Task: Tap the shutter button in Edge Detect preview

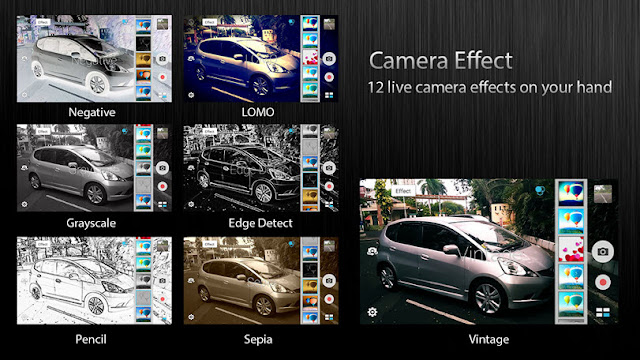Action: click(x=329, y=168)
